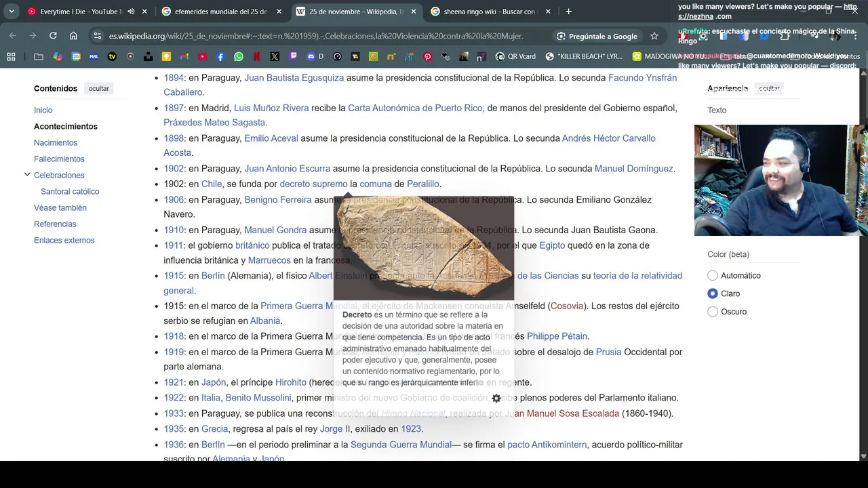
Task: Click the Decreto preview stone tablet image
Action: tap(424, 248)
